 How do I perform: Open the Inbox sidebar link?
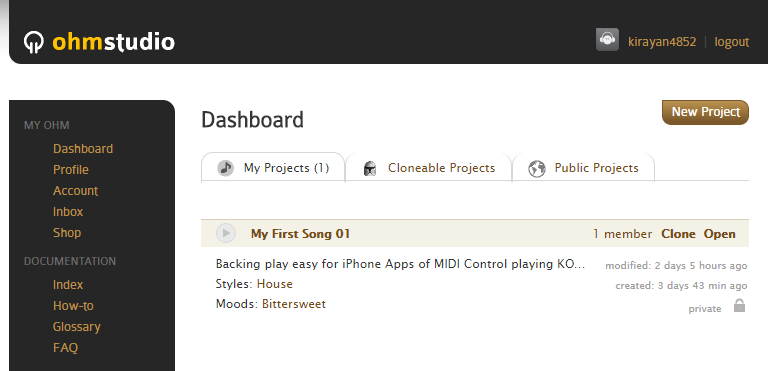[68, 212]
